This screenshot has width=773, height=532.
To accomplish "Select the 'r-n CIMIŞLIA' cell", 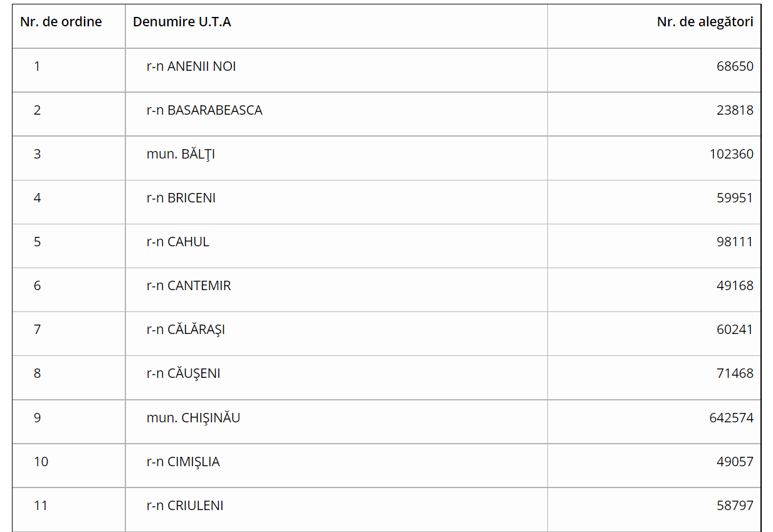I will [183, 462].
